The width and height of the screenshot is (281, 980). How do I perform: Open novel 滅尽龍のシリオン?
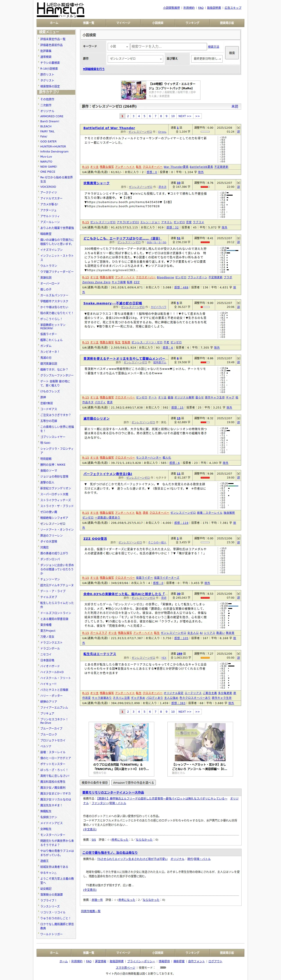pos(96,419)
